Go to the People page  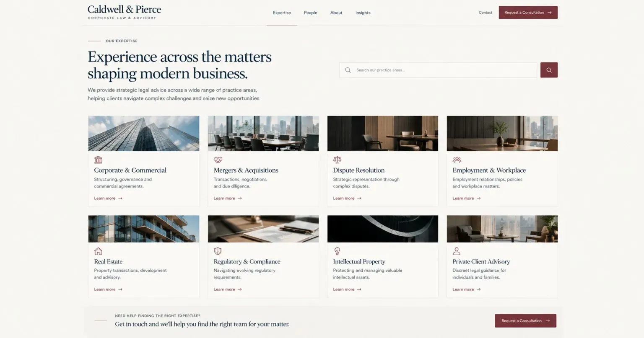(310, 13)
